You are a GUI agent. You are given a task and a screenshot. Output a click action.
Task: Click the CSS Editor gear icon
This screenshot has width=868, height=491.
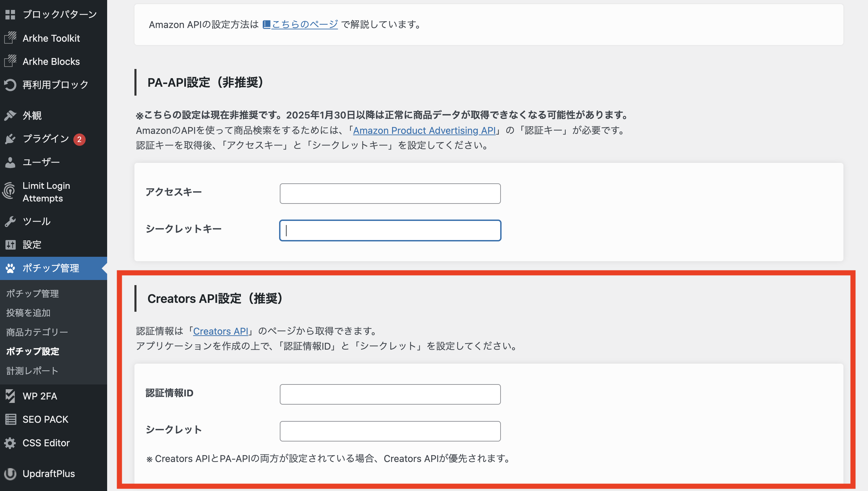tap(10, 443)
